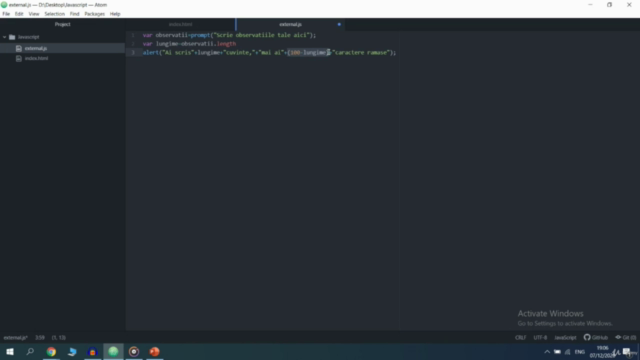Open the Edit menu

(x=19, y=14)
